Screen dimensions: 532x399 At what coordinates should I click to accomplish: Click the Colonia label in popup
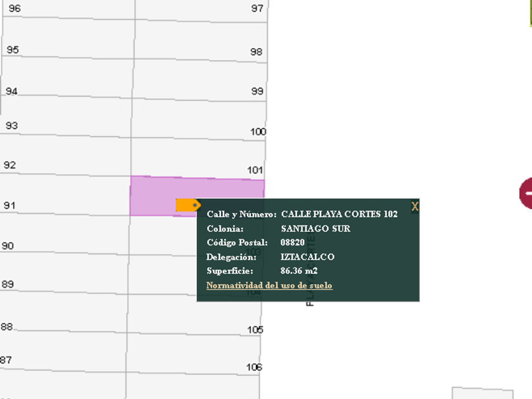coord(225,229)
